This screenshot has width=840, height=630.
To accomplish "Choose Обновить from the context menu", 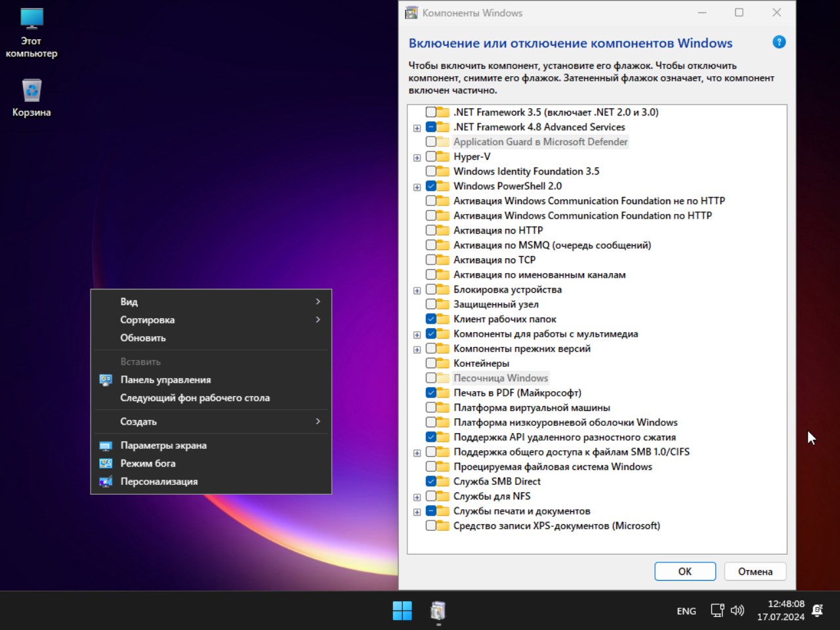I will [211, 338].
